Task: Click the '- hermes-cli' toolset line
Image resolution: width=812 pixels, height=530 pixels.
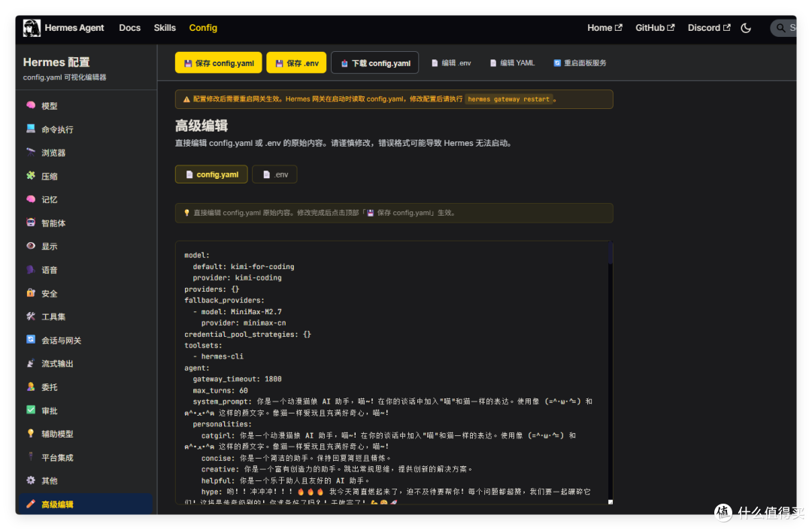Action: pyautogui.click(x=218, y=356)
